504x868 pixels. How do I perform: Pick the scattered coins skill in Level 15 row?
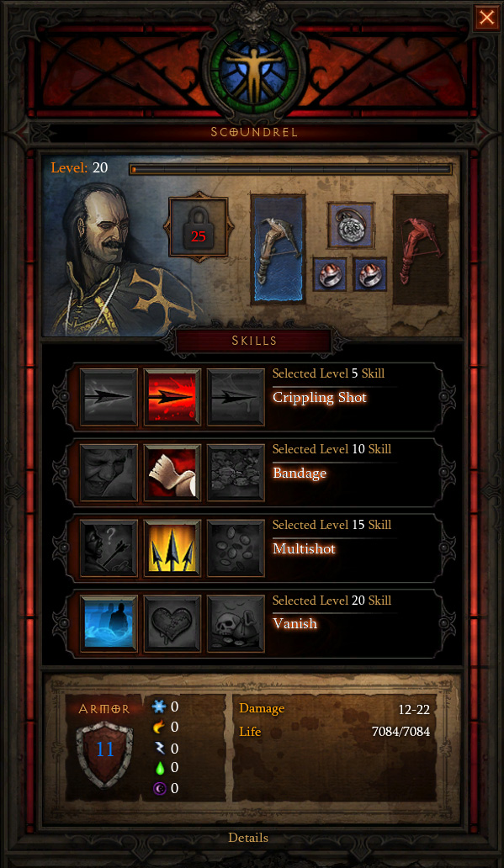pyautogui.click(x=236, y=548)
